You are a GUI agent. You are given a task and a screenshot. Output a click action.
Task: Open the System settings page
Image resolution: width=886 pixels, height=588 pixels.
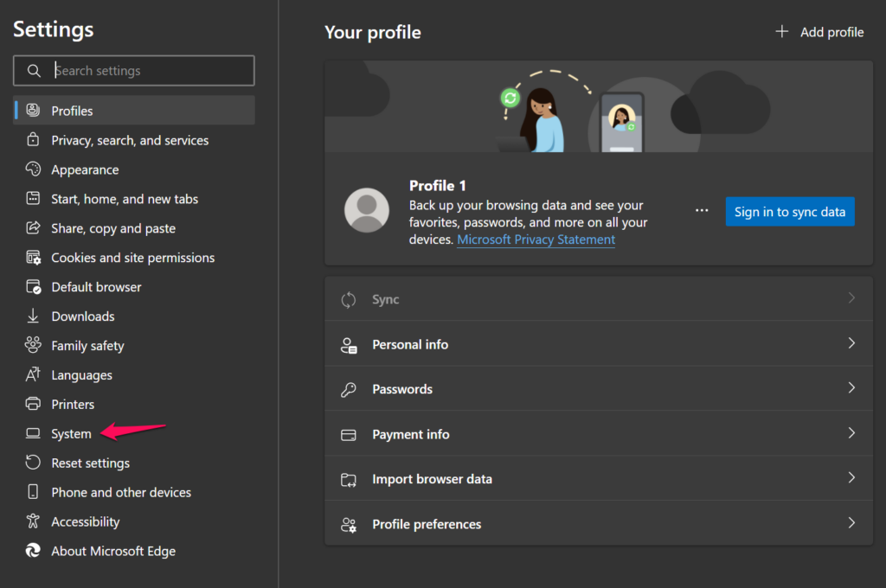134,433
